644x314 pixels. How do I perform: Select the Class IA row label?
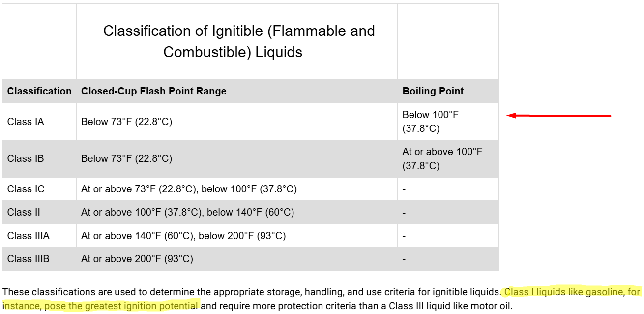(26, 122)
